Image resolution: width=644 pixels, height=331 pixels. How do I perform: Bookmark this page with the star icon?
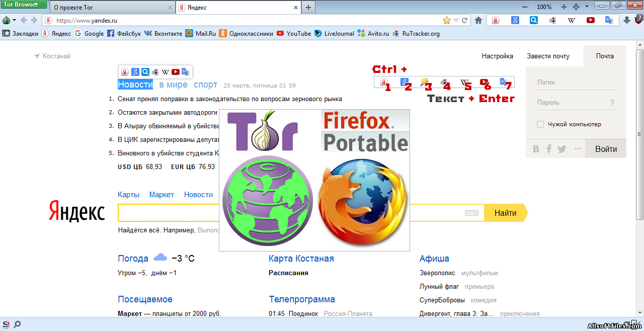click(446, 20)
